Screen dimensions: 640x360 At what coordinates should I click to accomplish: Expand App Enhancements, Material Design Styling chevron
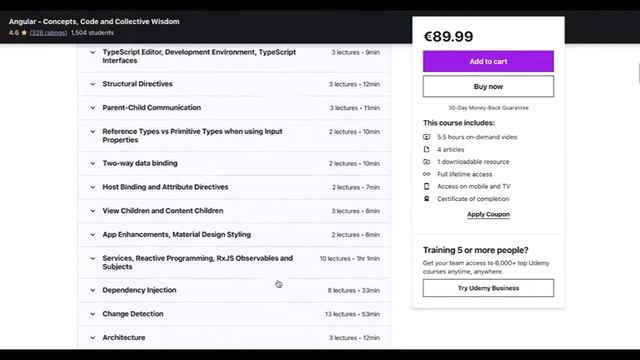93,235
